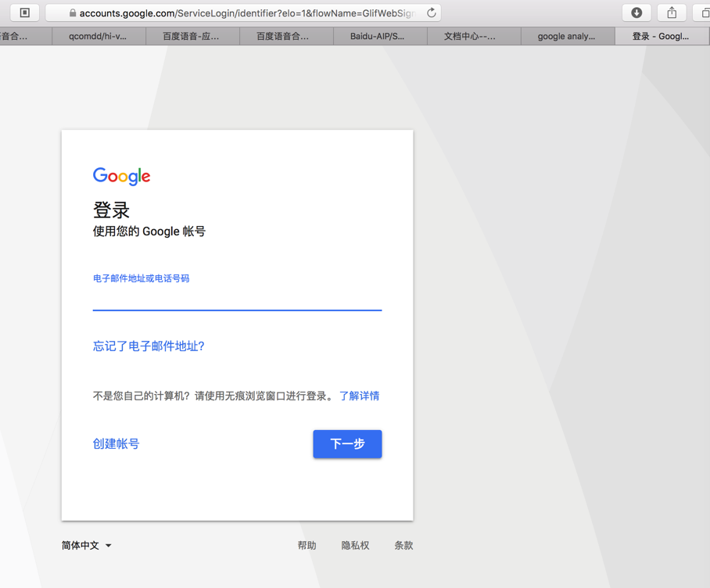
Task: Click the padlock icon in address bar
Action: pyautogui.click(x=73, y=13)
